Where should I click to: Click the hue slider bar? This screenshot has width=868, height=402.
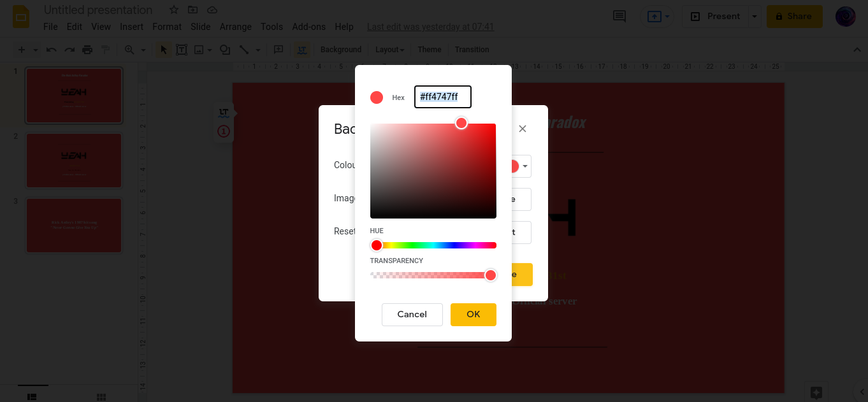[x=433, y=245]
